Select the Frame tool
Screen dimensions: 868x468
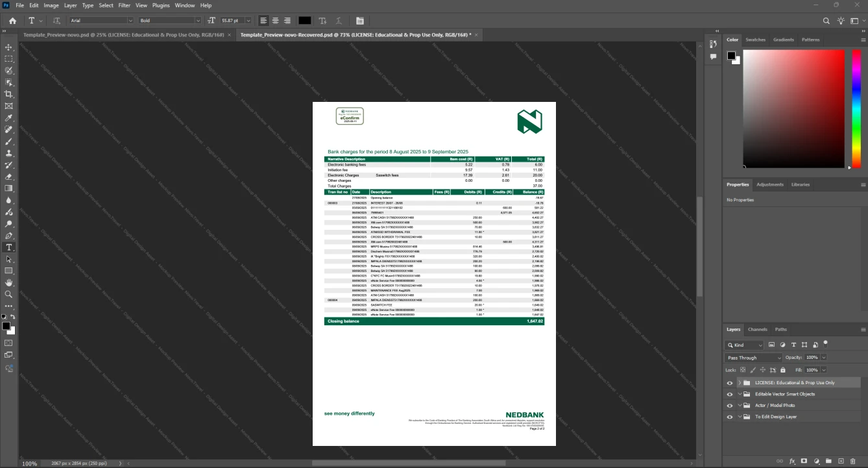9,106
